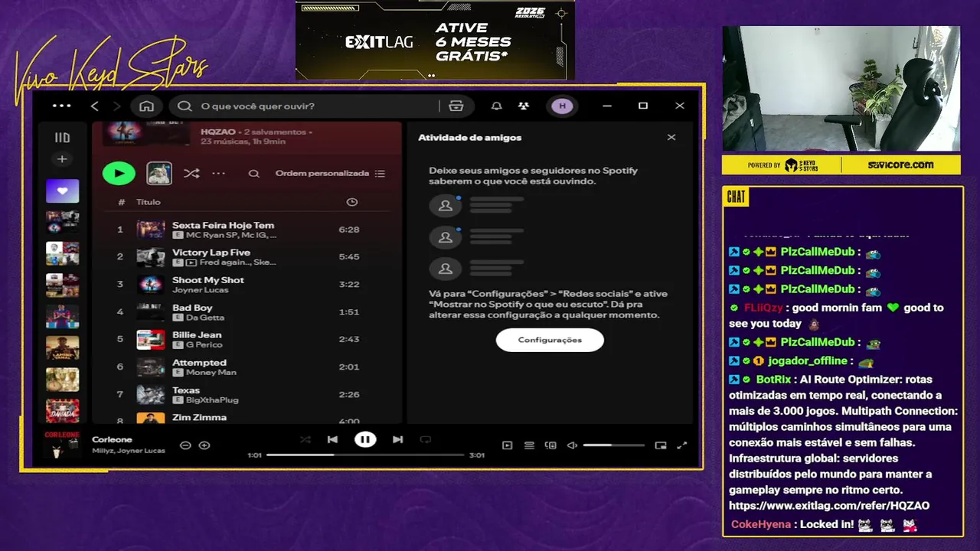Add Corleone to playlist with plus circle
The image size is (980, 551).
pos(204,445)
